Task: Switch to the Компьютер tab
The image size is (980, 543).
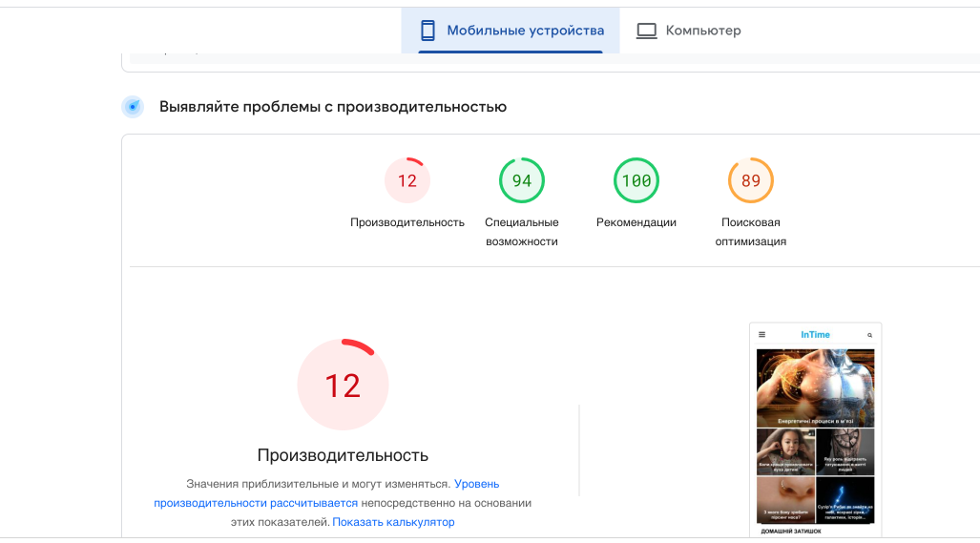Action: [x=702, y=31]
